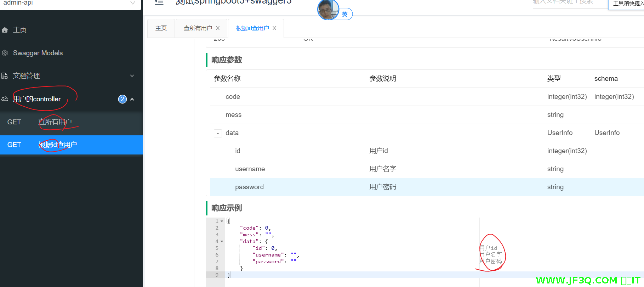Switch to the 查所有用户 tab
Image resolution: width=644 pixels, height=287 pixels.
tap(198, 28)
